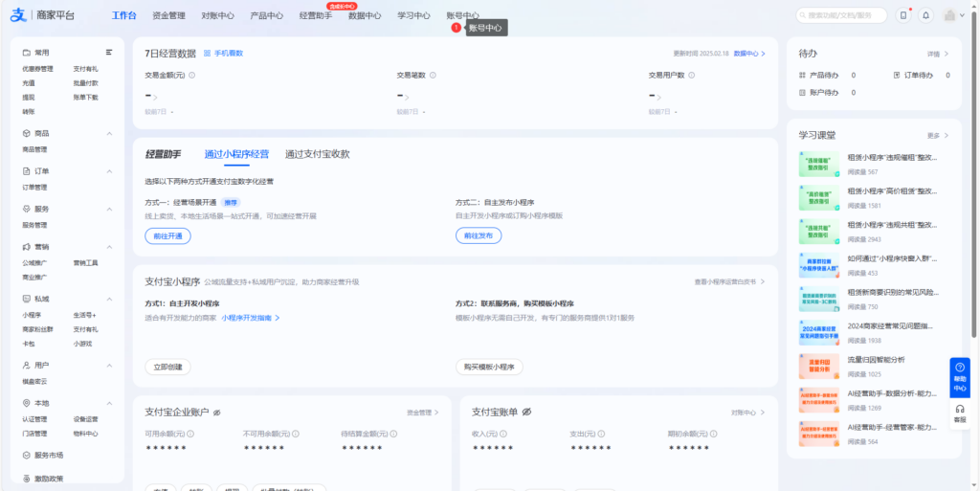
Task: Click the 商品 cube icon in the sidebar
Action: pyautogui.click(x=26, y=134)
